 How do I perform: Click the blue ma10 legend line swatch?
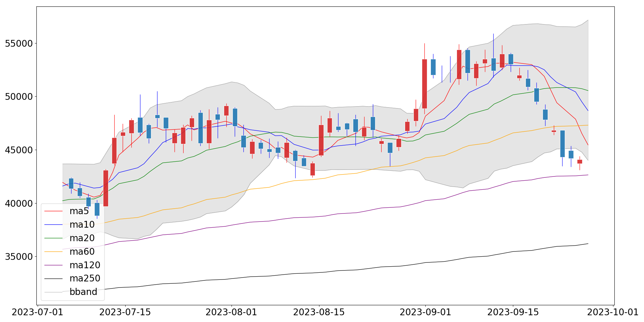coord(53,225)
